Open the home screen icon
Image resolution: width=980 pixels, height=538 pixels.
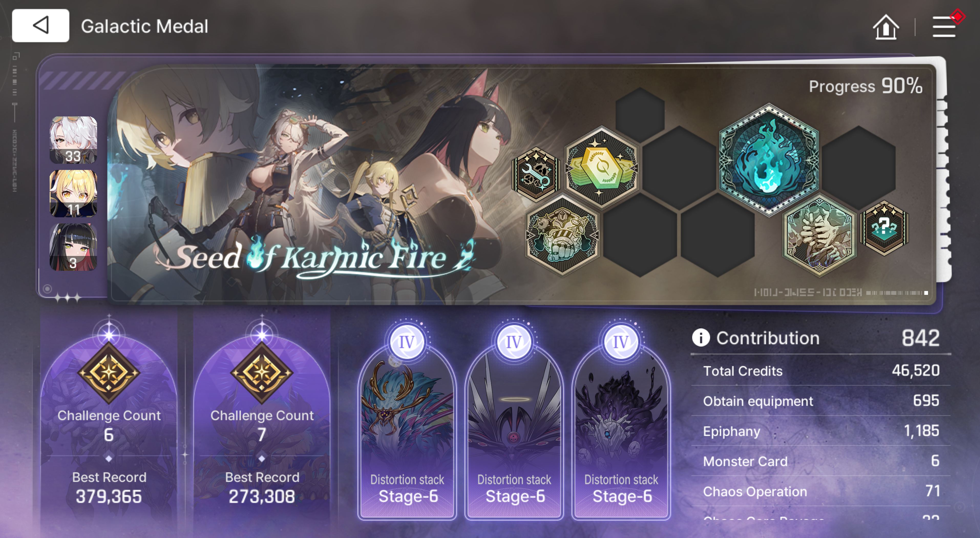pos(886,27)
